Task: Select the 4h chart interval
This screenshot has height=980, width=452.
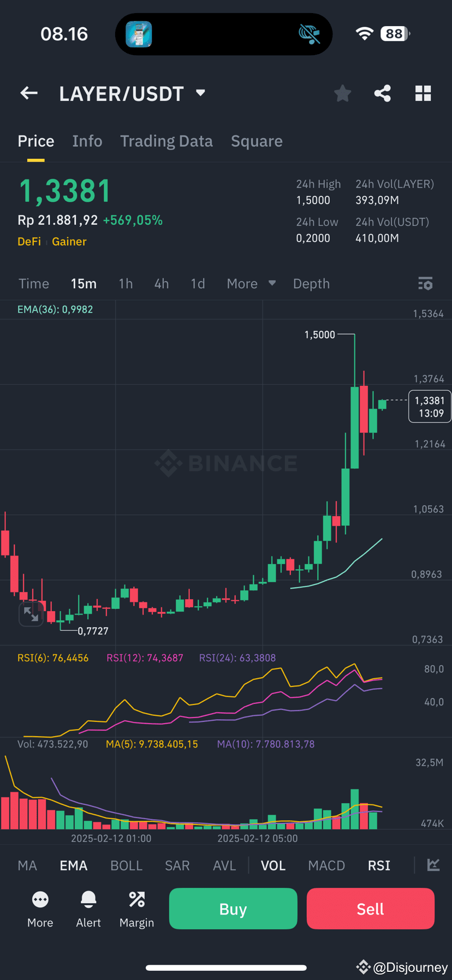Action: click(x=162, y=284)
